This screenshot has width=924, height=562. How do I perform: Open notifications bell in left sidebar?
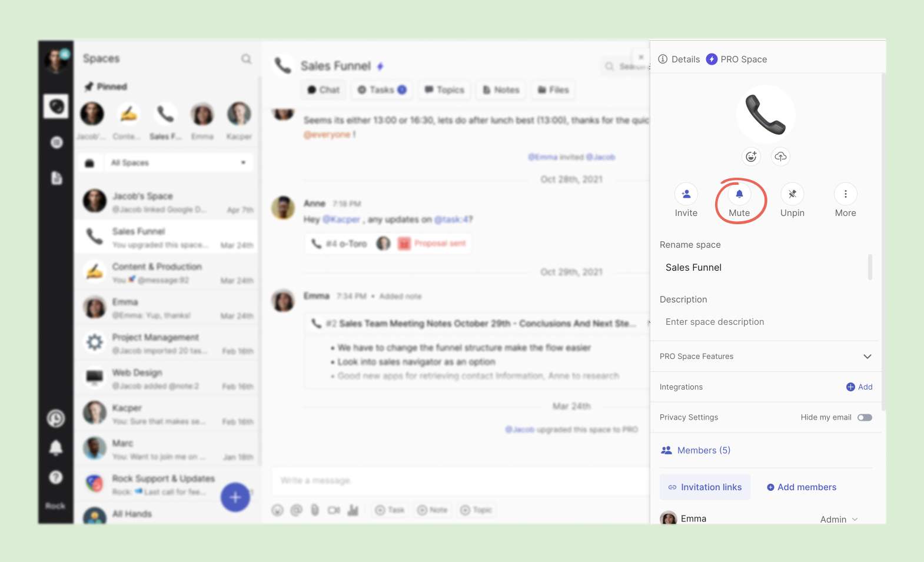(56, 448)
